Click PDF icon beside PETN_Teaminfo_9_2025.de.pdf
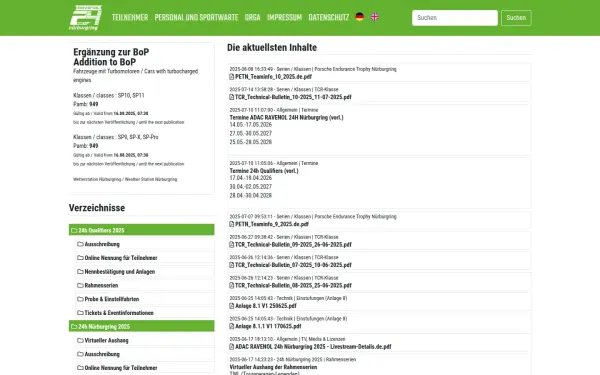 [232, 224]
